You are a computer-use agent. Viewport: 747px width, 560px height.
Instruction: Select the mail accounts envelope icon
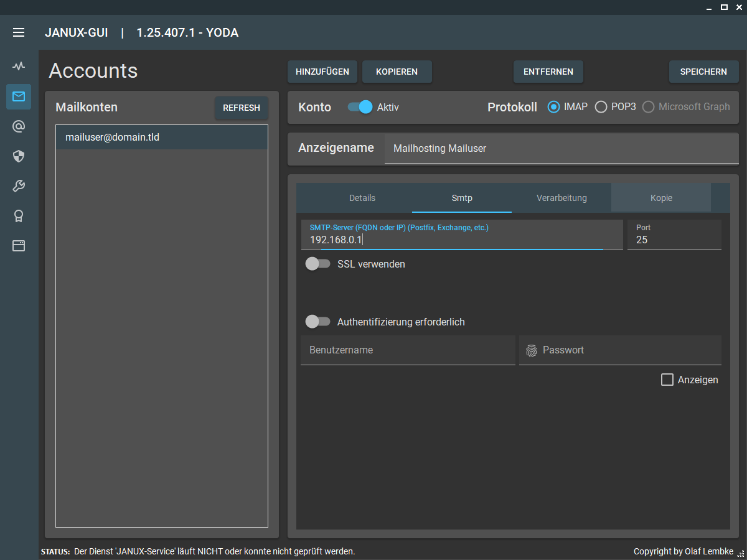[x=19, y=96]
